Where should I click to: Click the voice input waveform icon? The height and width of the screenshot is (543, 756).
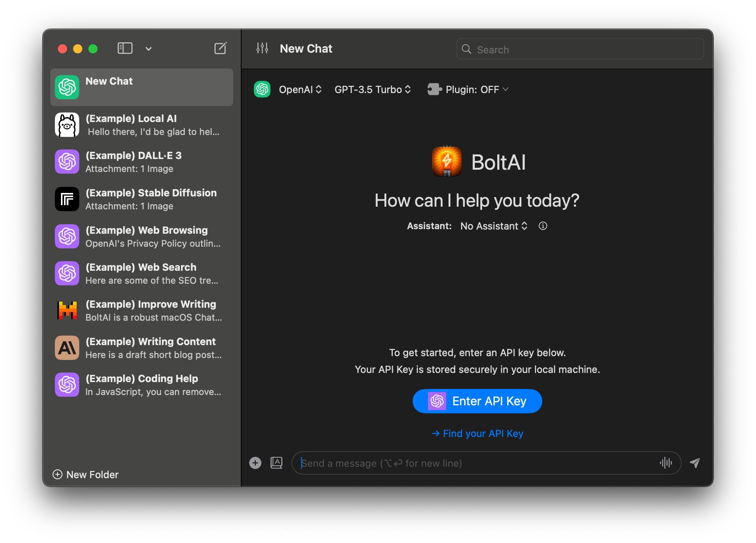(x=665, y=463)
